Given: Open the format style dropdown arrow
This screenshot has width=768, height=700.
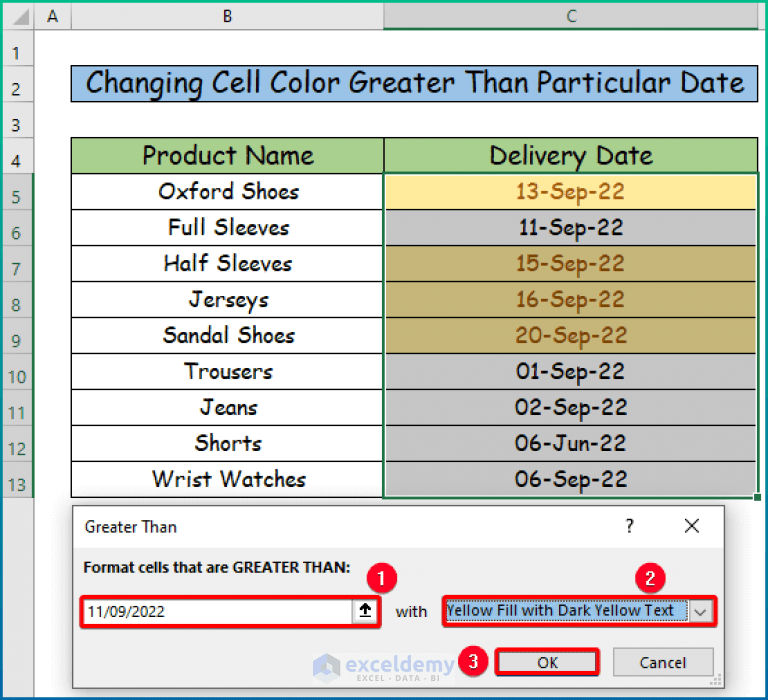Looking at the screenshot, I should (x=700, y=612).
